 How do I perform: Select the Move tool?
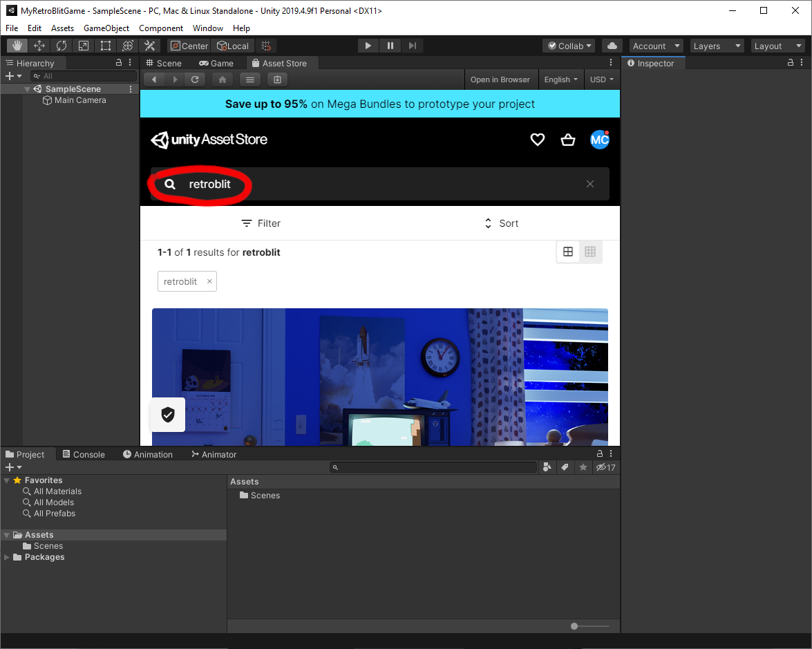(39, 46)
